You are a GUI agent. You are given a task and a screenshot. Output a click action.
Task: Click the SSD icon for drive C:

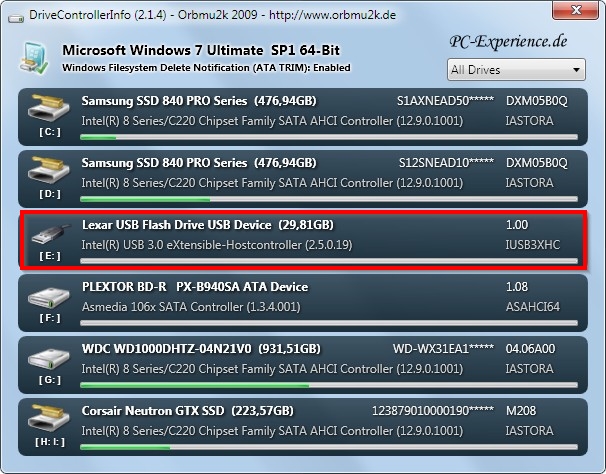point(49,108)
